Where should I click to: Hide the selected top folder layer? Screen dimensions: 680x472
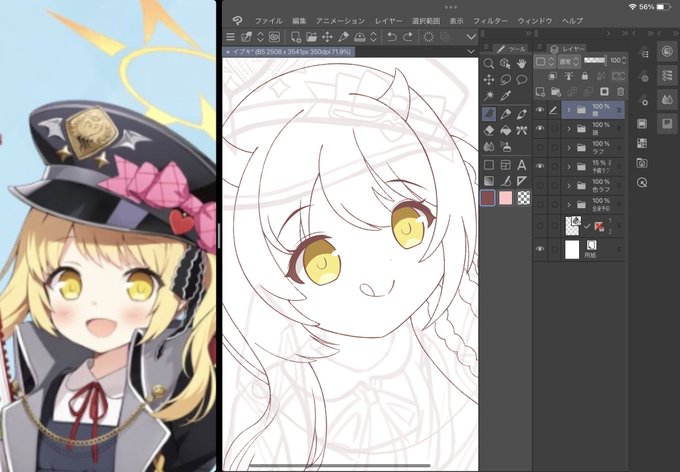pos(540,110)
